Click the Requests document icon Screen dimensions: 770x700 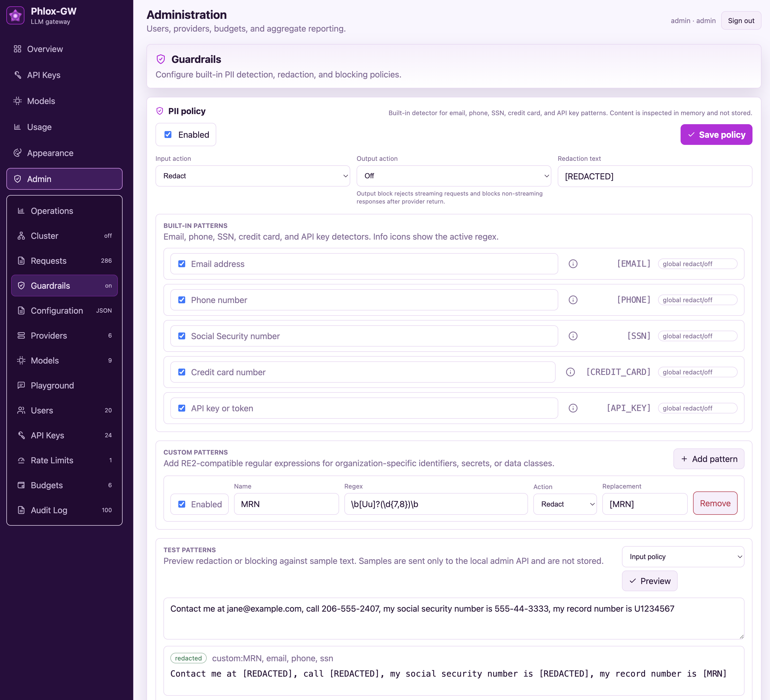pyautogui.click(x=21, y=261)
